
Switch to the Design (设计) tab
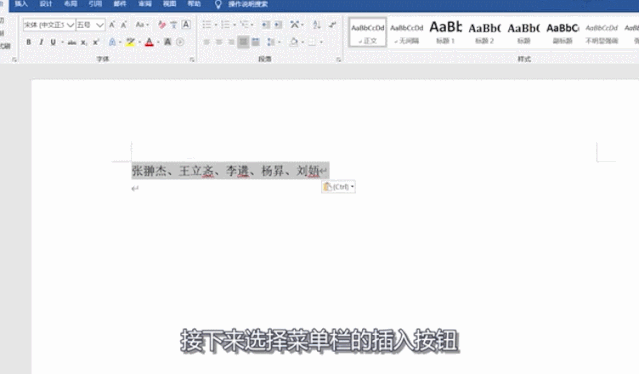pos(46,4)
